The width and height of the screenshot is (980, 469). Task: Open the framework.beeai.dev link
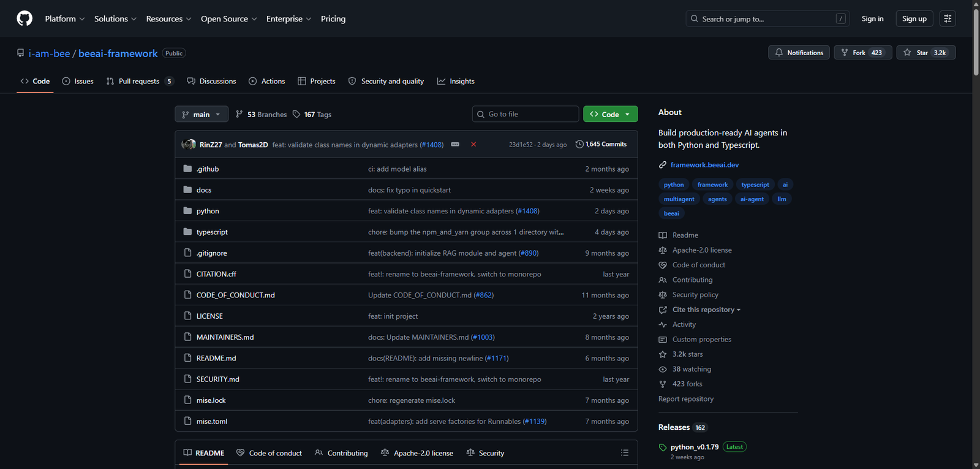point(704,165)
